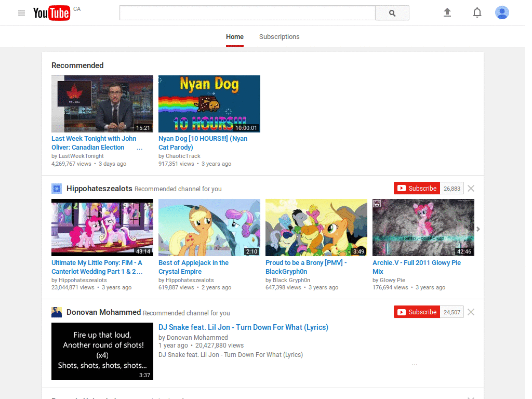Screen dimensions: 532x399
Task: Visit Black Gryph0n channel link
Action: (x=291, y=280)
